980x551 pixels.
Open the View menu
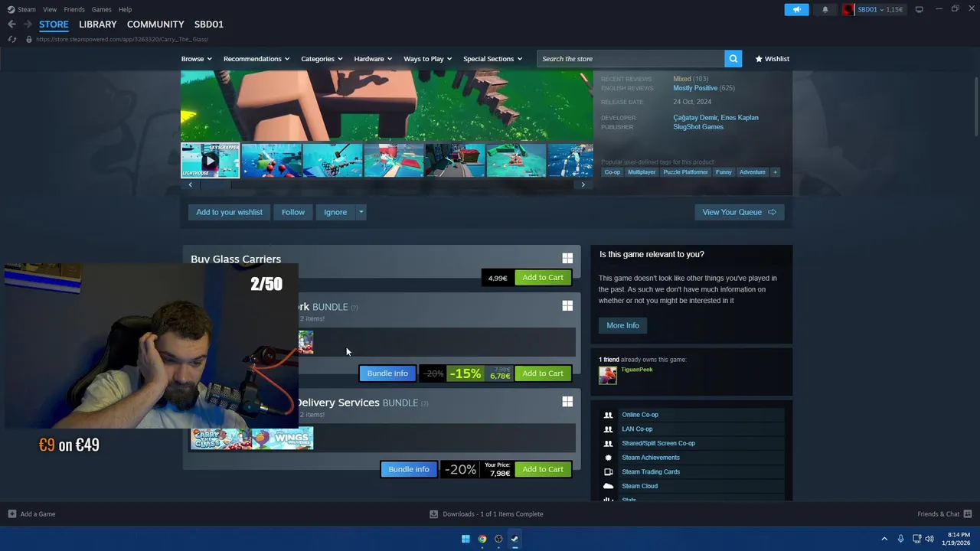(50, 9)
